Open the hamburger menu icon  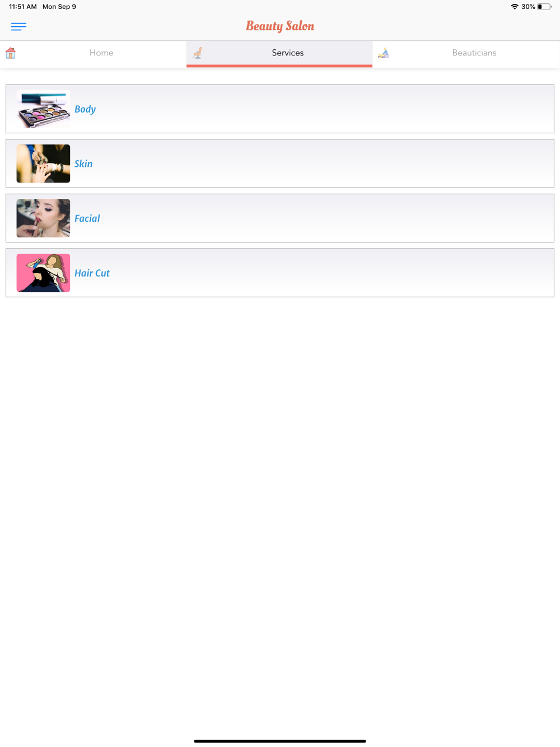[x=18, y=26]
